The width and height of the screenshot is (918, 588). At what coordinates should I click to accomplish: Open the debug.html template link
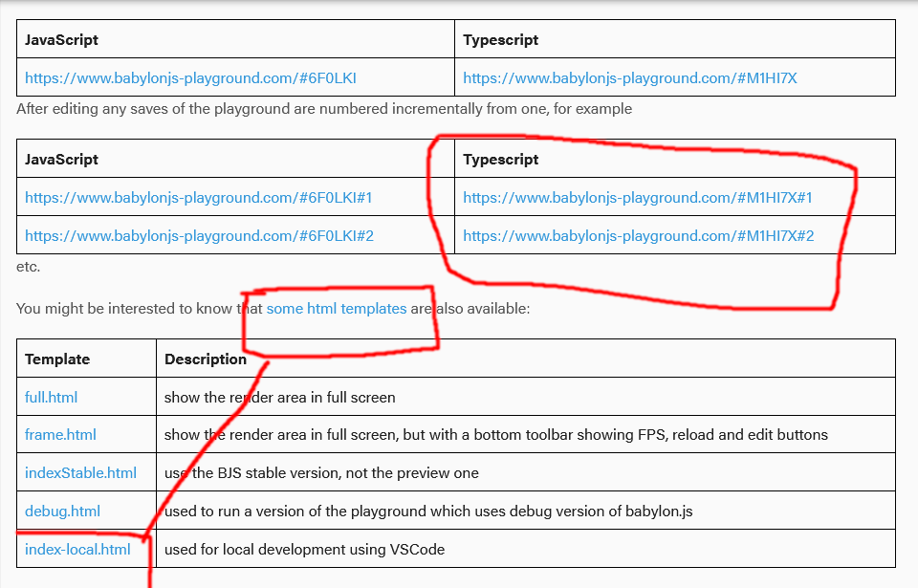pyautogui.click(x=61, y=511)
